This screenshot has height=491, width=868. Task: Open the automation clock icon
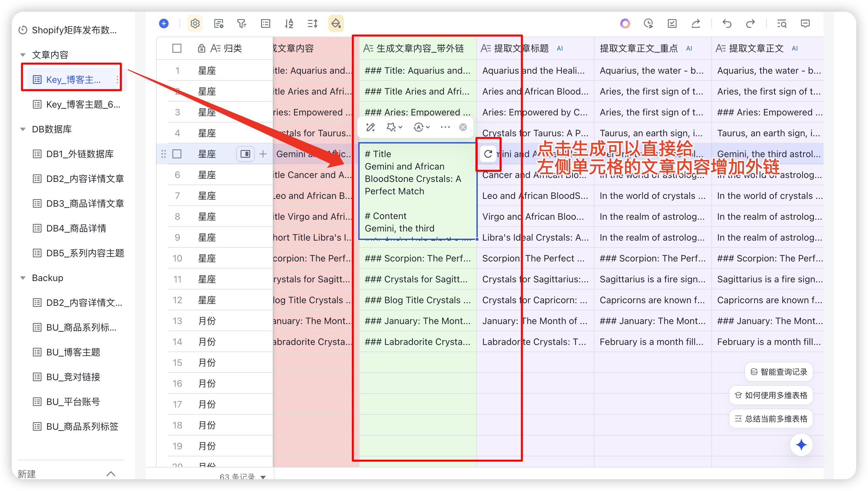(x=648, y=23)
